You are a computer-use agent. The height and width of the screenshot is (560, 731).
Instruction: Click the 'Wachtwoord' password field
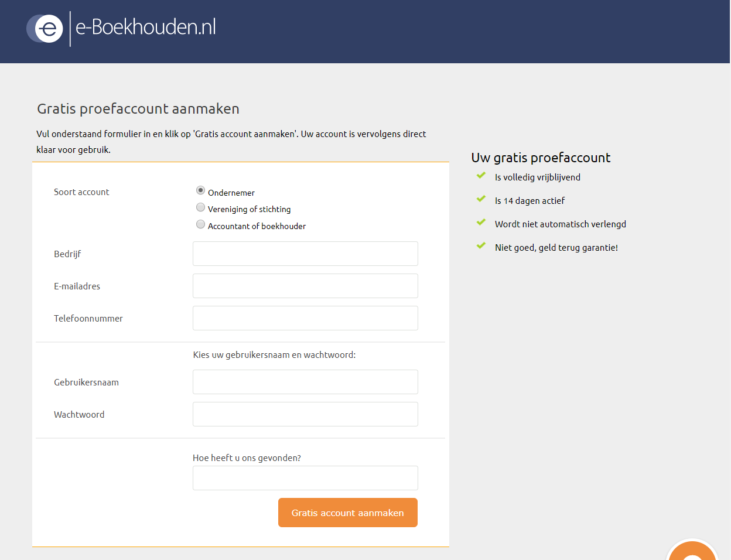coord(305,414)
